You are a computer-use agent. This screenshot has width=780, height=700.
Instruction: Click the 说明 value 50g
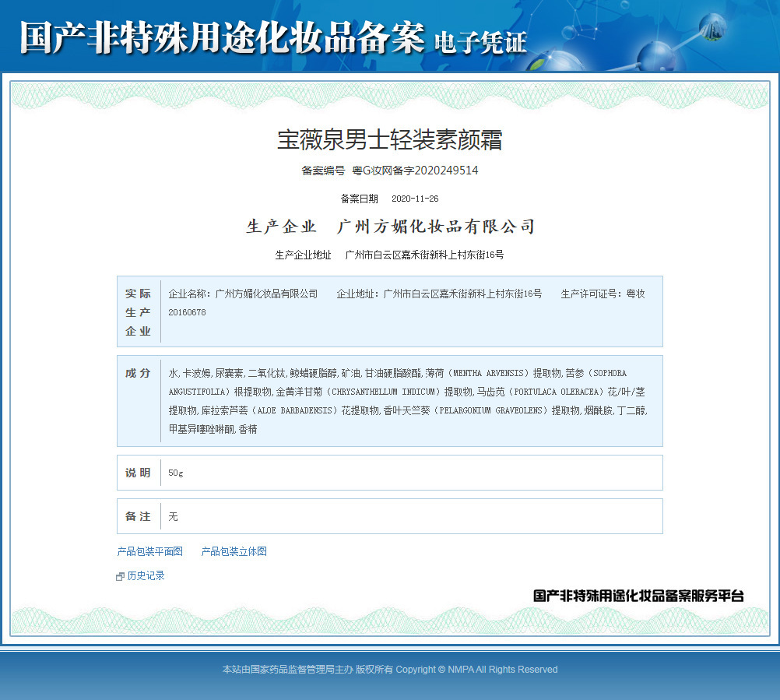pos(176,473)
